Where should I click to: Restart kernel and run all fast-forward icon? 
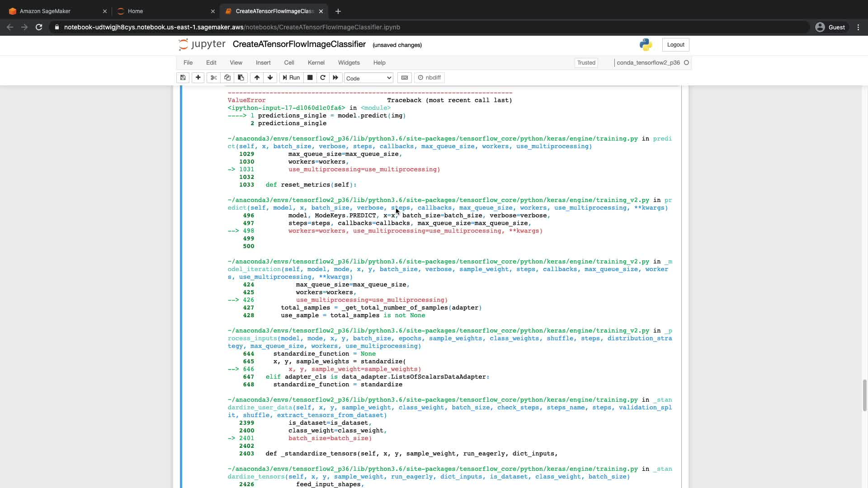tap(335, 78)
